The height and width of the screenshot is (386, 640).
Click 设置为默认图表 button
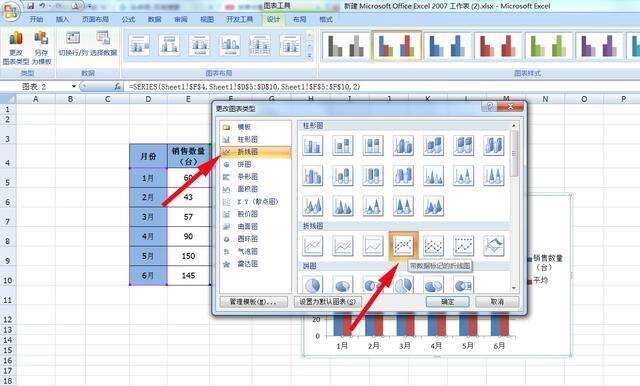328,302
